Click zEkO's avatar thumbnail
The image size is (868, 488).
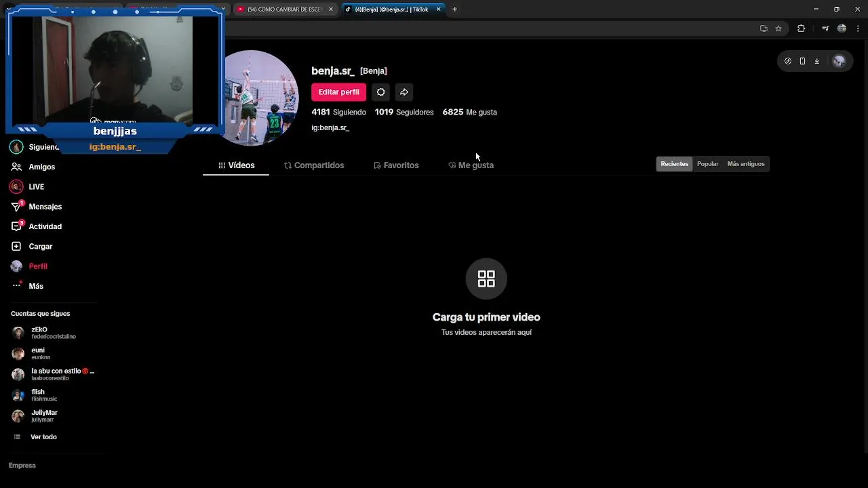coord(18,333)
